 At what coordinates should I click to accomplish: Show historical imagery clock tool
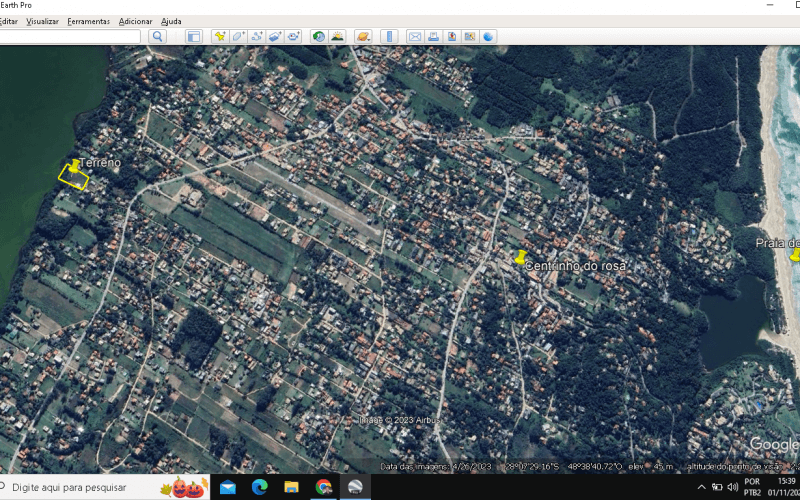[319, 36]
